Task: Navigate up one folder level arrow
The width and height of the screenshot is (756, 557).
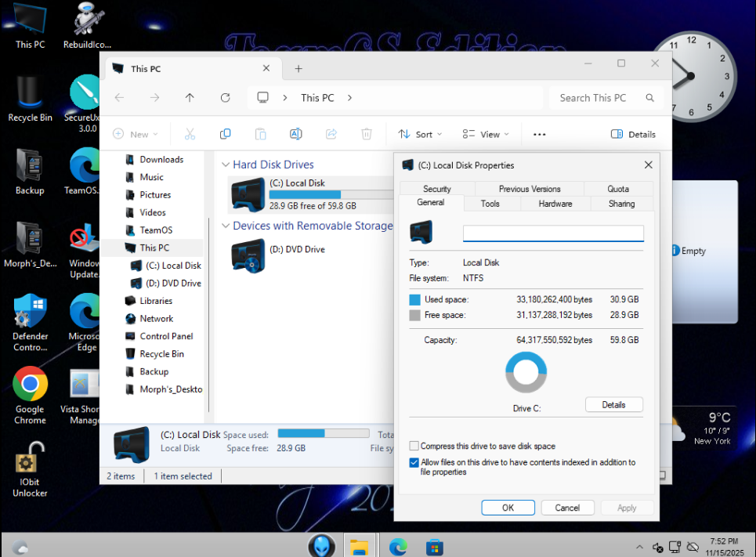Action: click(190, 98)
